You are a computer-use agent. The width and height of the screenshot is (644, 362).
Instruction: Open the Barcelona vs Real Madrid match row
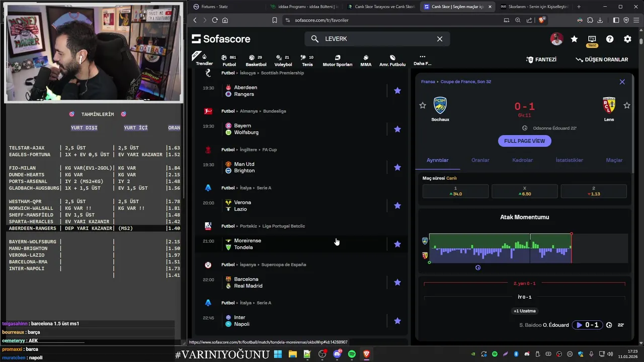(302, 283)
